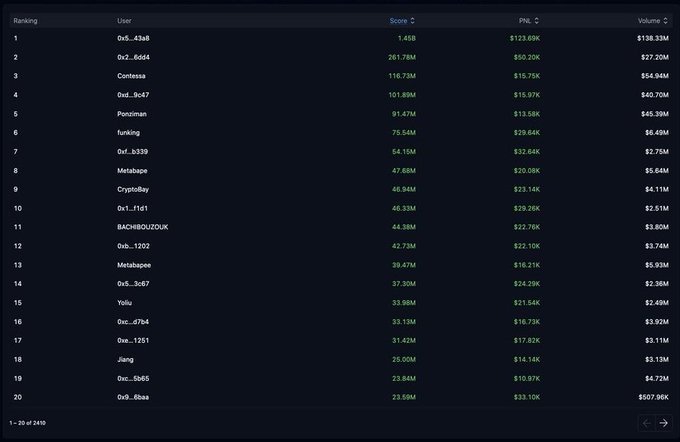Click the User column header
This screenshot has width=680, height=442.
click(x=124, y=21)
